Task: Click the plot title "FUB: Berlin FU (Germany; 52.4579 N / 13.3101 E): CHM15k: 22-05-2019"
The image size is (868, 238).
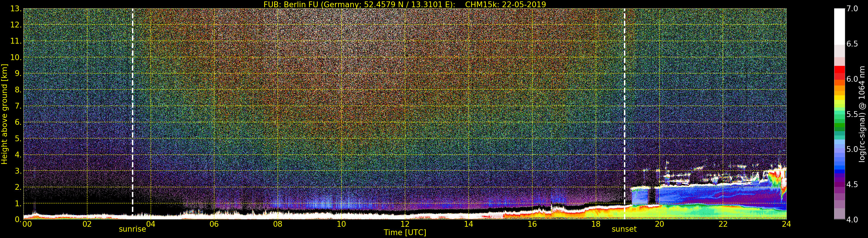Action: pyautogui.click(x=405, y=4)
